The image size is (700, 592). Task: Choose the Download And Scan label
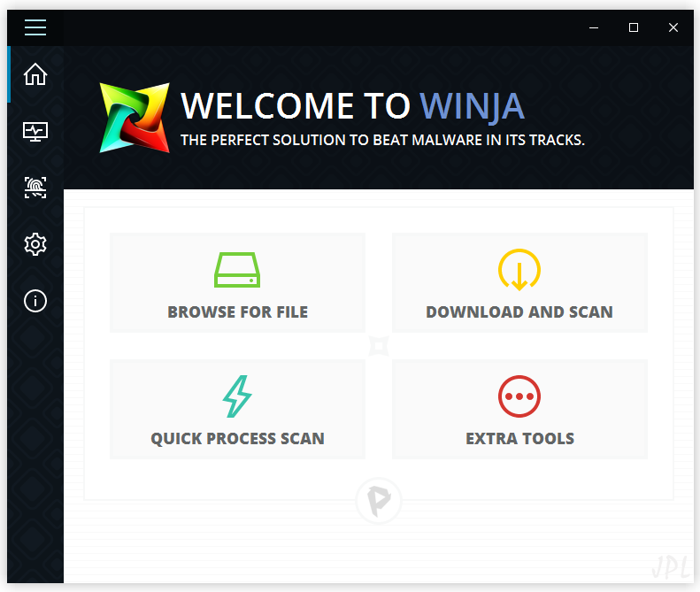coord(519,312)
